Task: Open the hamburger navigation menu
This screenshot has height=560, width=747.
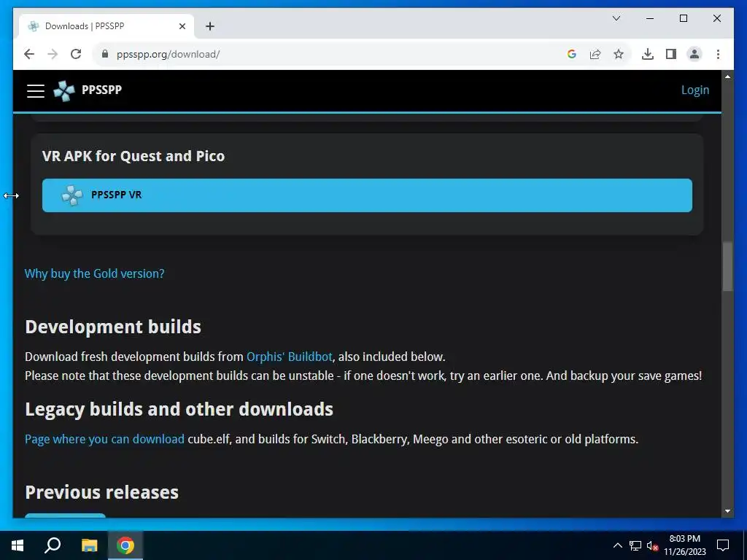Action: (x=36, y=90)
